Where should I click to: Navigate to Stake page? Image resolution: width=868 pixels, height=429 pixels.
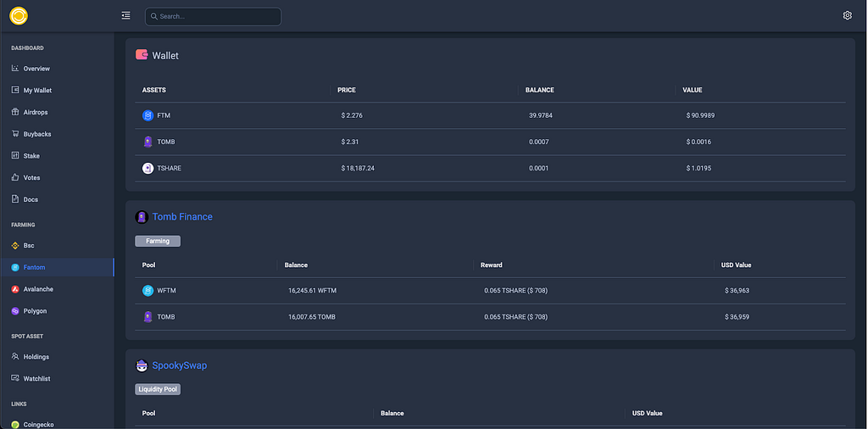click(x=31, y=156)
